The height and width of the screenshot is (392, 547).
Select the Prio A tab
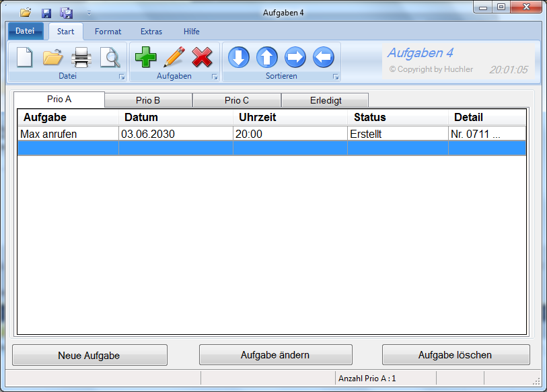coord(59,100)
